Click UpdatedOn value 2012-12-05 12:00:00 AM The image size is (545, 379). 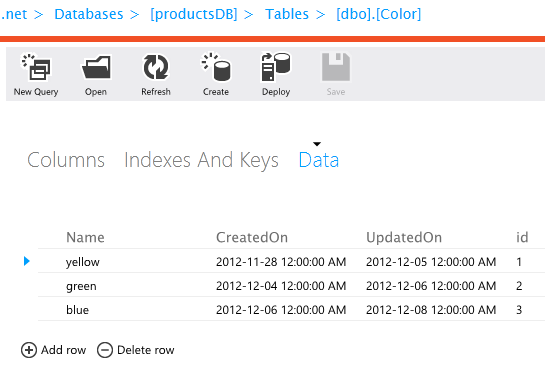tap(431, 261)
